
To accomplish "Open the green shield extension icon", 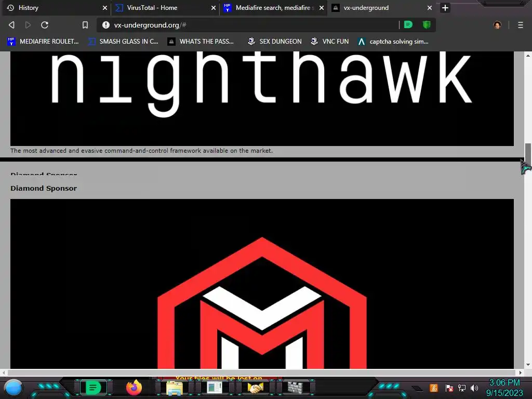I will tap(427, 24).
